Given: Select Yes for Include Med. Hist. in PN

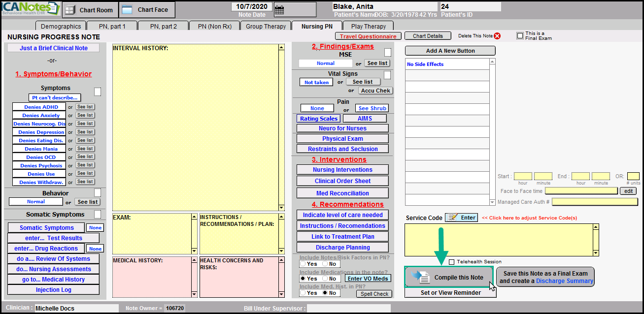Looking at the screenshot, I should pyautogui.click(x=303, y=293).
